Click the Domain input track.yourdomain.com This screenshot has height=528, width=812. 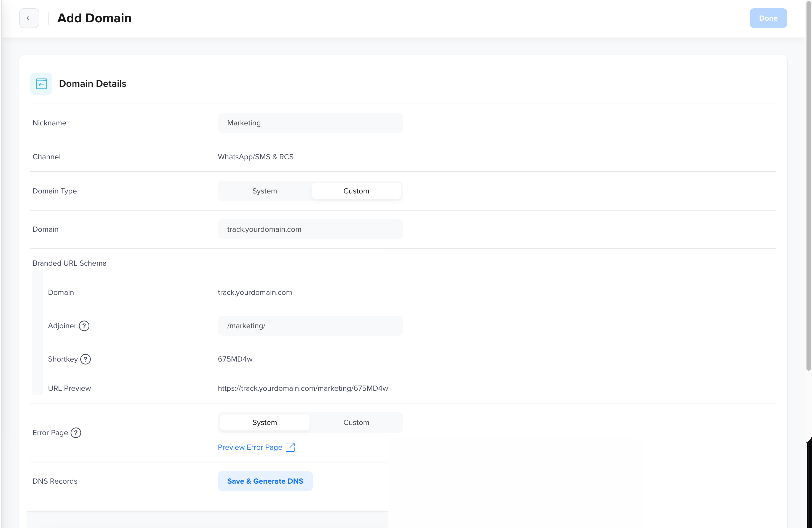[310, 229]
